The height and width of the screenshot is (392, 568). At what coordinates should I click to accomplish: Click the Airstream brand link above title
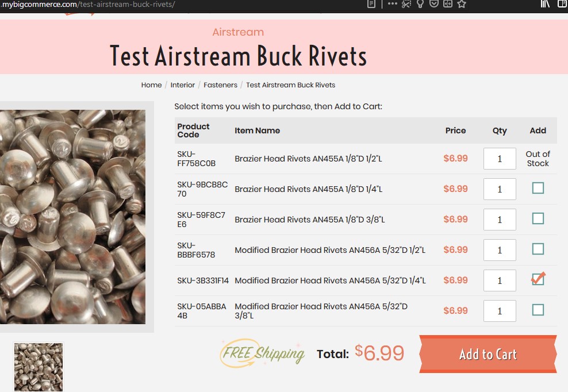238,32
